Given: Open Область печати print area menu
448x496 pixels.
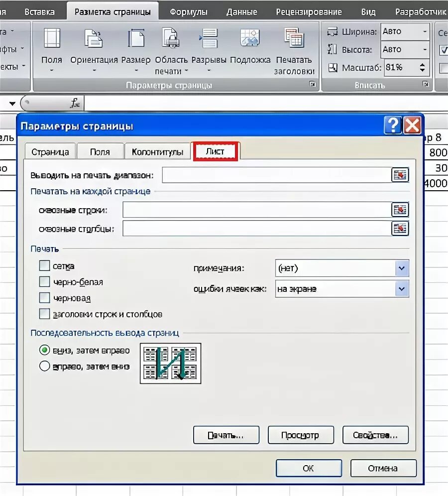Looking at the screenshot, I should click(171, 51).
